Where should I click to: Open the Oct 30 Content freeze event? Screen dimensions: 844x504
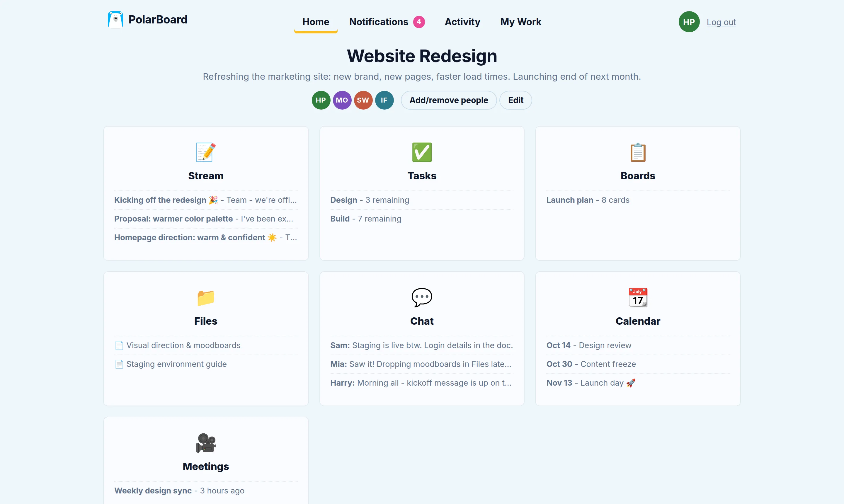pos(637,364)
